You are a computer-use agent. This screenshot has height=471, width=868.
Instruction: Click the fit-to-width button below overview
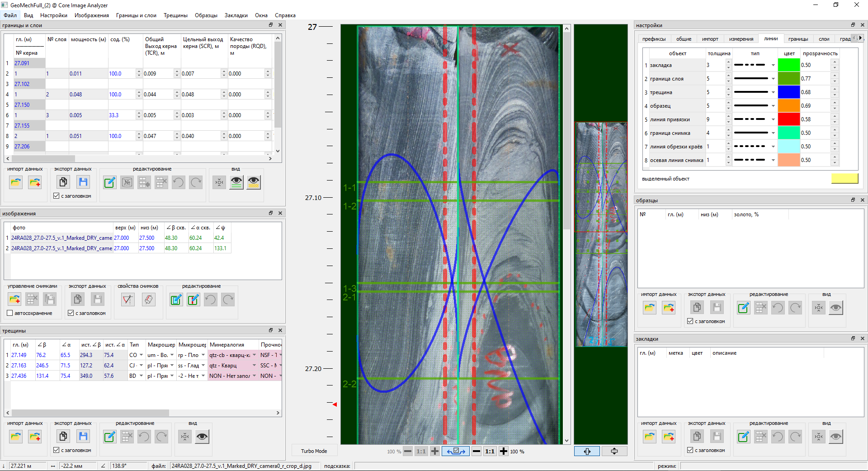point(587,451)
